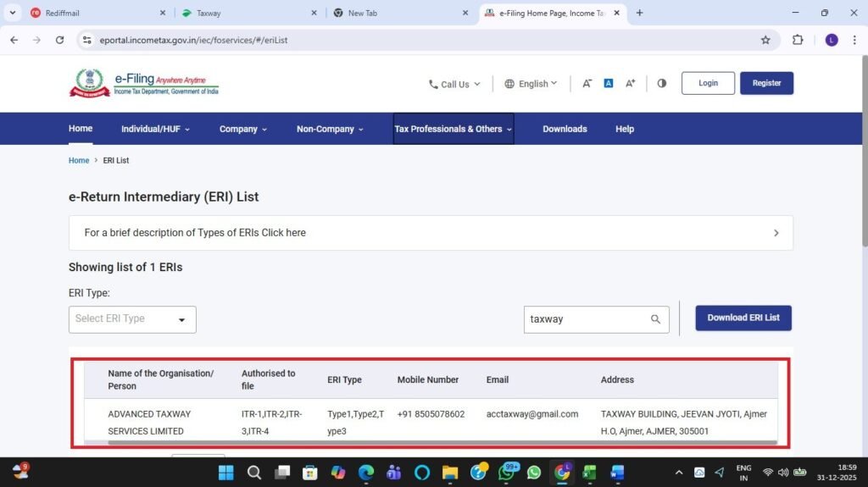Open the Chrome profile avatar
Viewport: 868px width, 487px height.
[832, 40]
